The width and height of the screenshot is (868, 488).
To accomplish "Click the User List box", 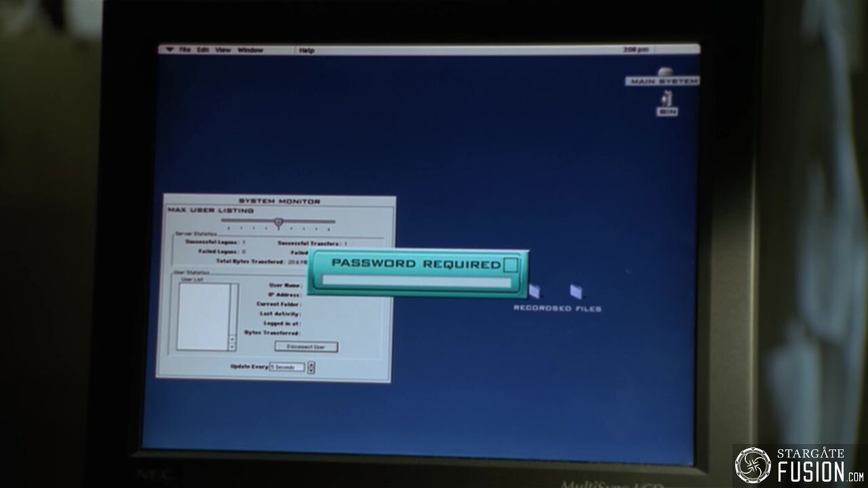I will pos(204,317).
